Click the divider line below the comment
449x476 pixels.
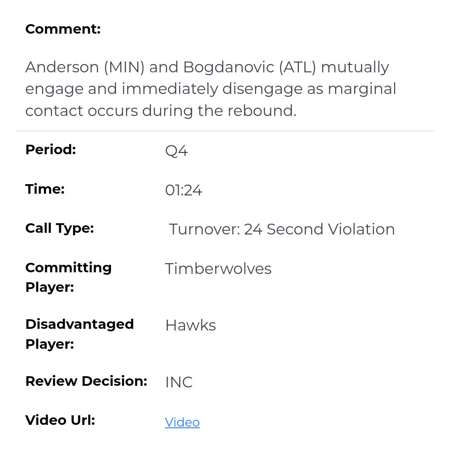(x=224, y=131)
